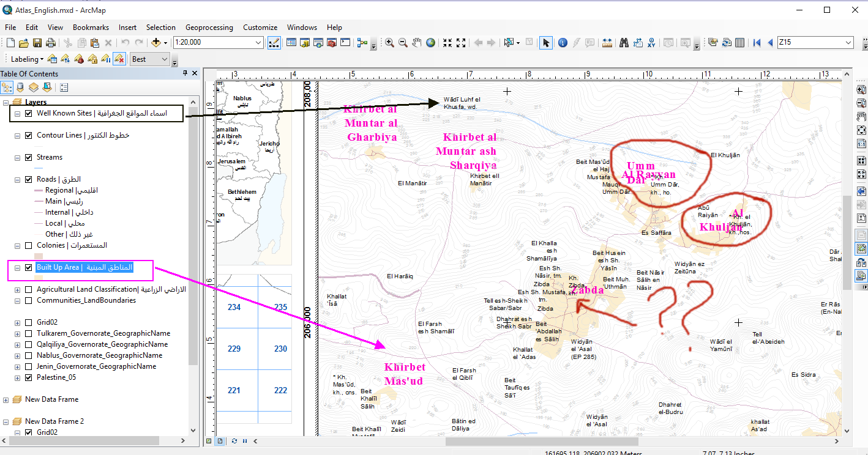Image resolution: width=868 pixels, height=455 pixels.
Task: Uncheck the Streams layer checkbox
Action: (x=29, y=157)
